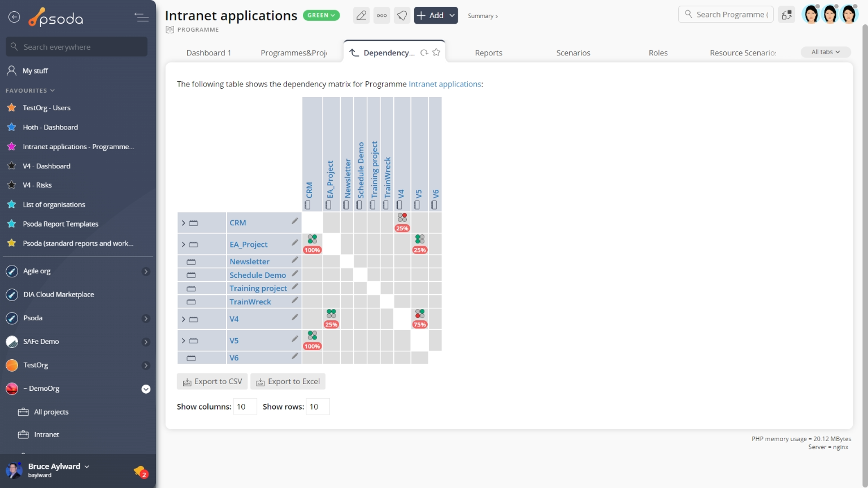Click Export to CSV button
Image resolution: width=868 pixels, height=488 pixels.
(x=212, y=382)
